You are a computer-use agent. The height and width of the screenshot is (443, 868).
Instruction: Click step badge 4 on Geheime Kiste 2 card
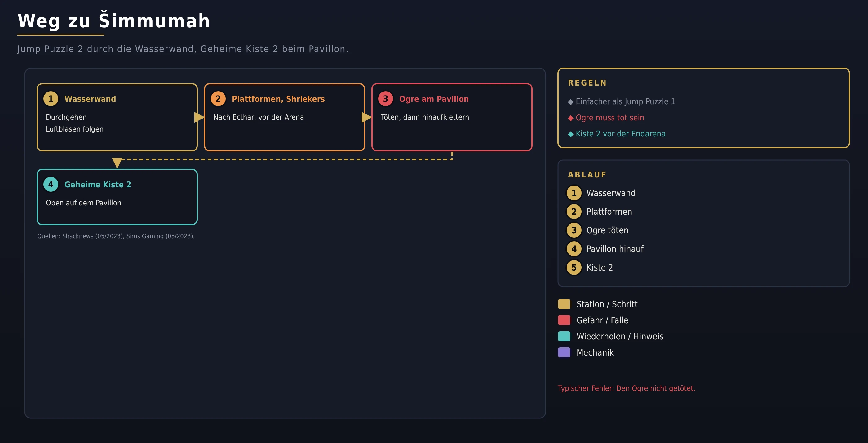(x=51, y=184)
